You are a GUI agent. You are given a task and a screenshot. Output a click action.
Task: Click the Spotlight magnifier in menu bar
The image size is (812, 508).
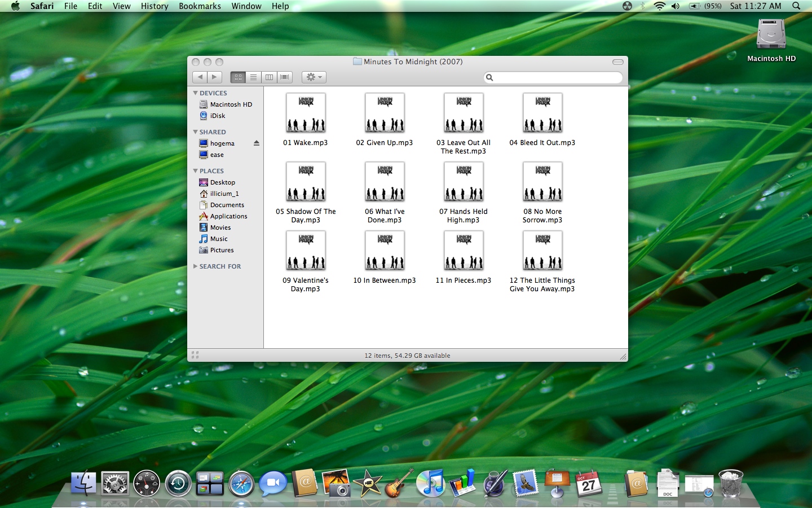(796, 6)
